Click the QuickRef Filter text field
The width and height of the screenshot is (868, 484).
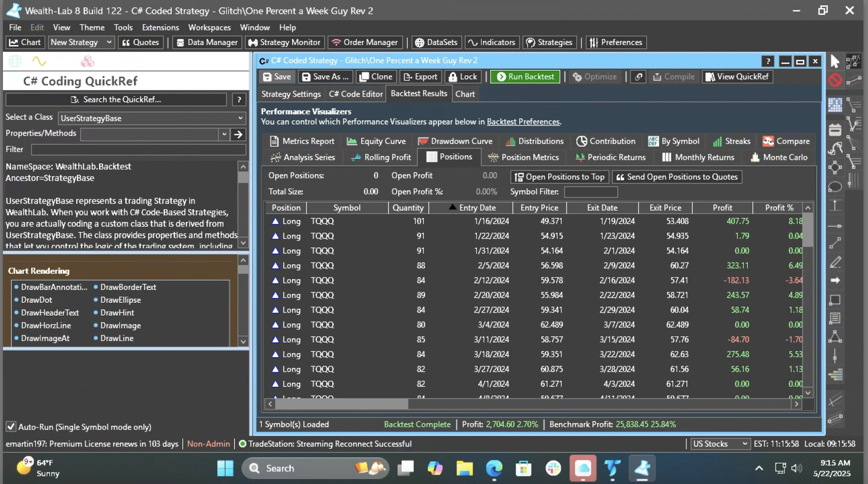coord(138,149)
